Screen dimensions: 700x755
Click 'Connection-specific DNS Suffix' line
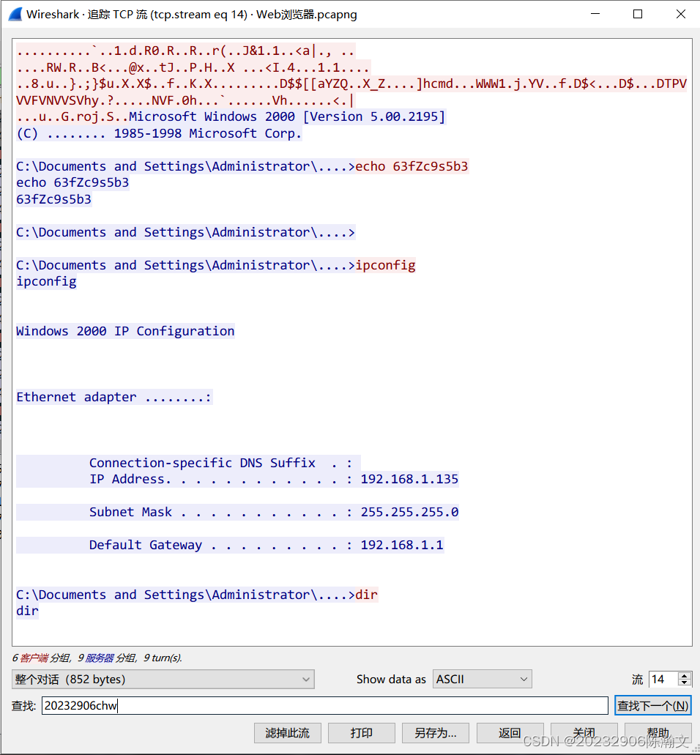coord(221,463)
